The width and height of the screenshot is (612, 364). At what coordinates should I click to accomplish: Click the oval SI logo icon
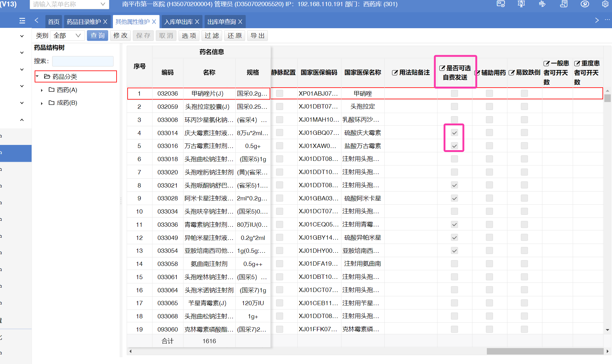585,4
